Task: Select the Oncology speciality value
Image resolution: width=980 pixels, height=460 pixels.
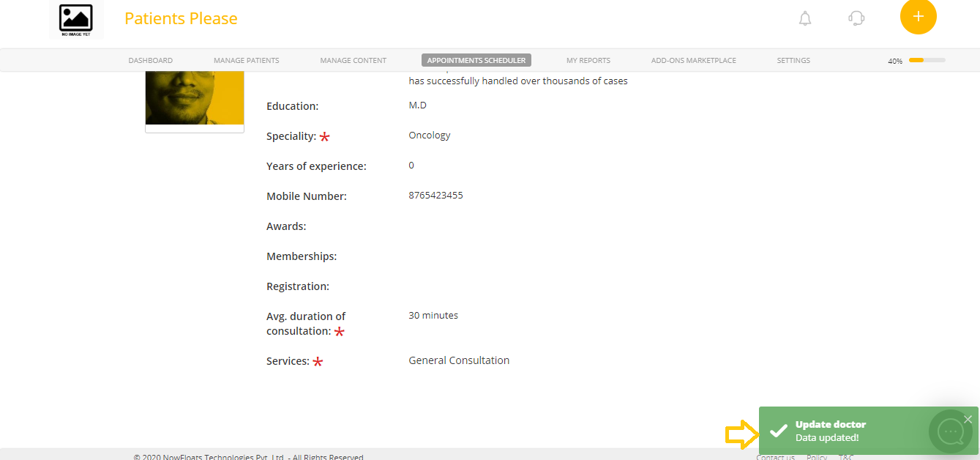Action: 429,135
